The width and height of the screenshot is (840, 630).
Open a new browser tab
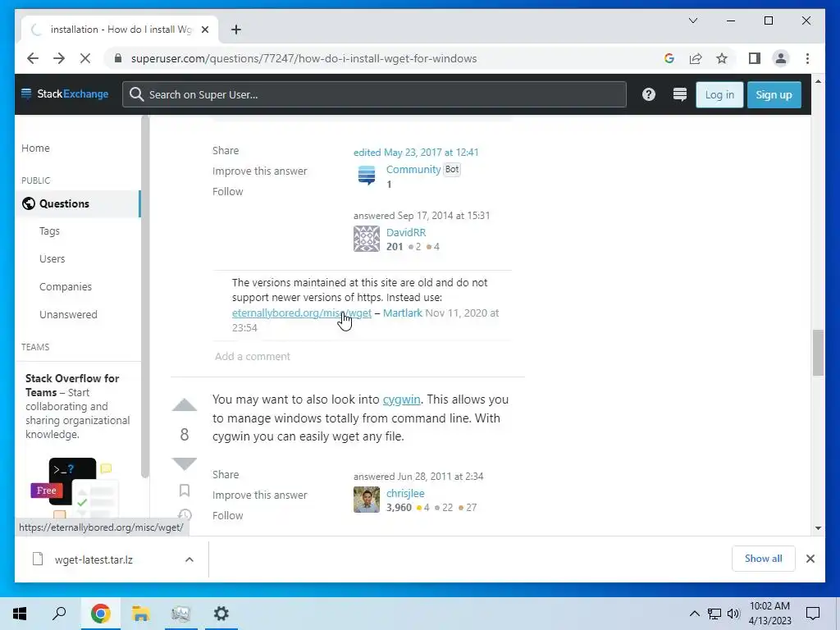click(x=235, y=30)
